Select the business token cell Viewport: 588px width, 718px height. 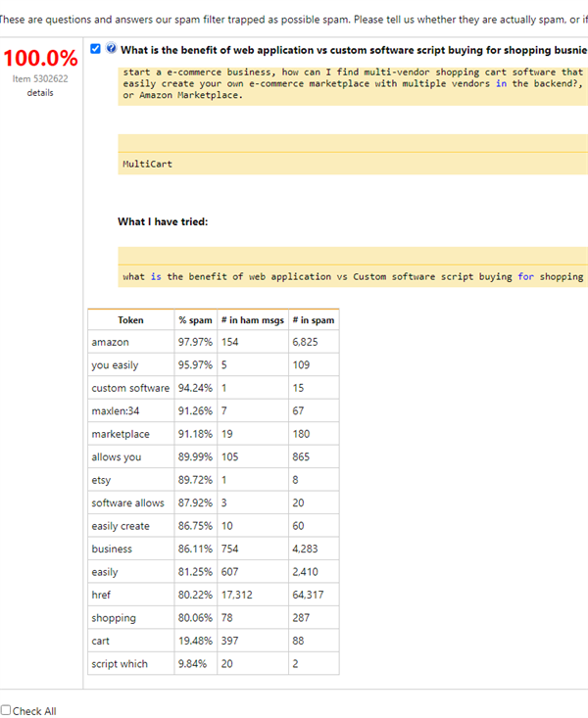pos(131,549)
